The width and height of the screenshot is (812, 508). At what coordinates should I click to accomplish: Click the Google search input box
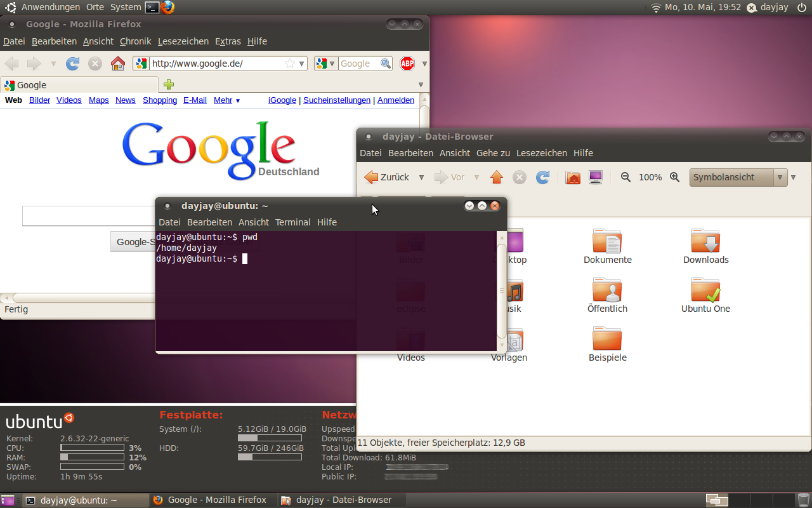coord(89,216)
